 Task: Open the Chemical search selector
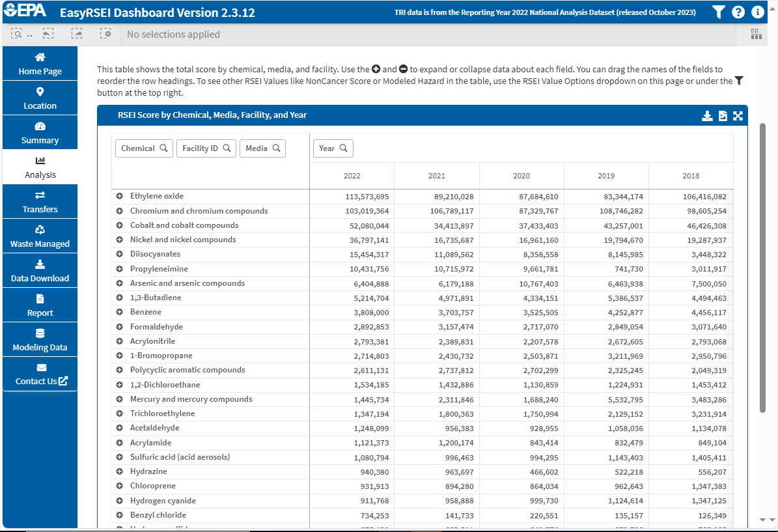[x=144, y=148]
